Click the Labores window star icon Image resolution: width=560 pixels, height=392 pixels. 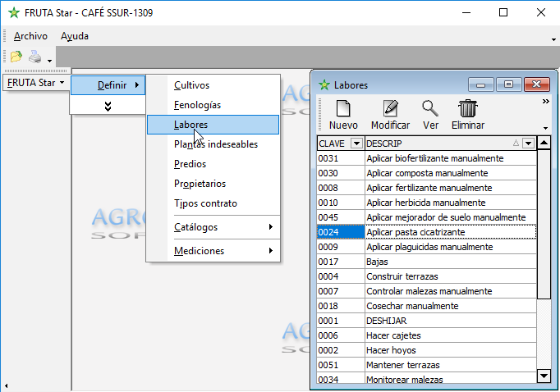(x=324, y=85)
